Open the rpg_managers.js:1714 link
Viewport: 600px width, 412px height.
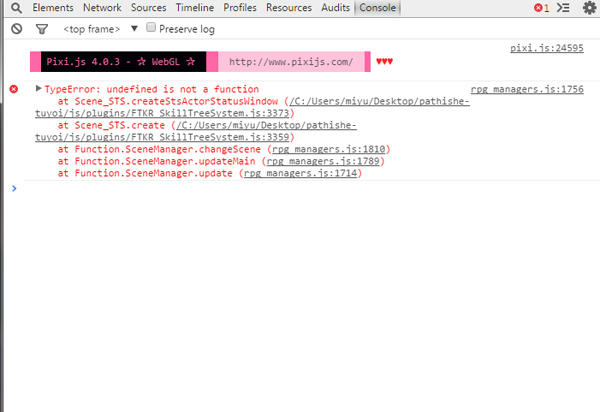click(300, 173)
